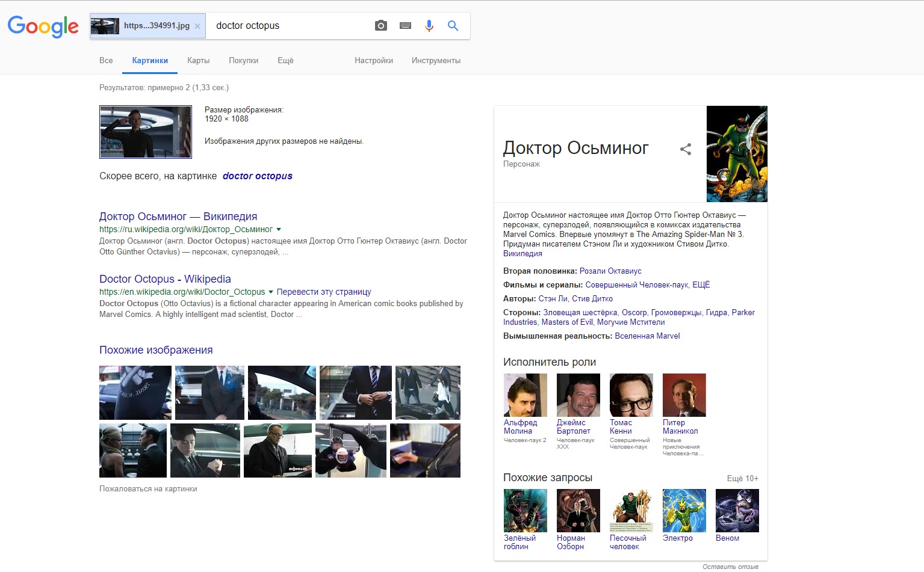
Task: Click the uploaded query image thumbnail
Action: tap(146, 132)
